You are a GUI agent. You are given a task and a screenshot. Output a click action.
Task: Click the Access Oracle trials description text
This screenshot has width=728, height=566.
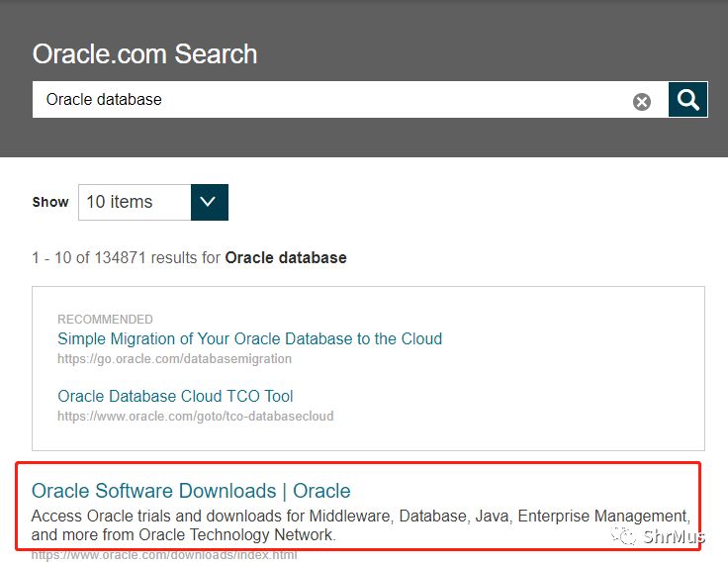point(361,525)
